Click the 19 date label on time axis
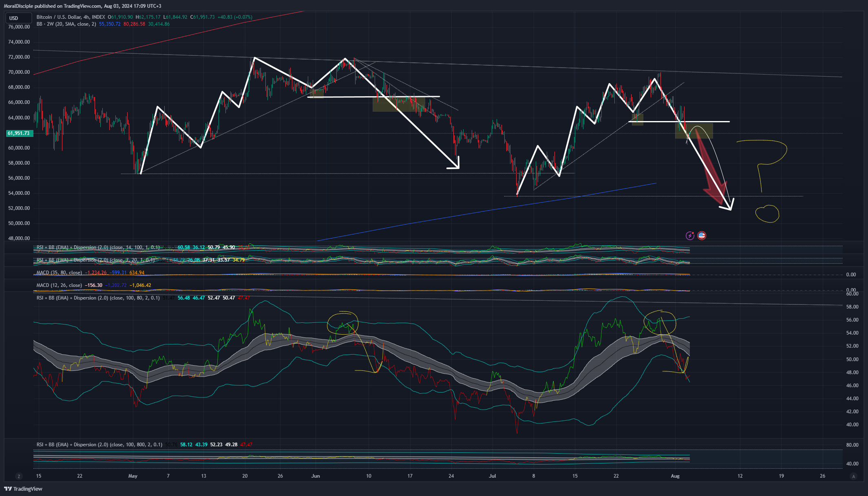 [781, 476]
